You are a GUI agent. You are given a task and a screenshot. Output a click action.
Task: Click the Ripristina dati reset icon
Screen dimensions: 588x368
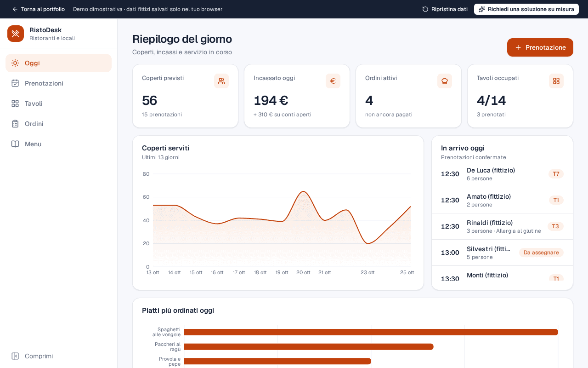pyautogui.click(x=425, y=9)
